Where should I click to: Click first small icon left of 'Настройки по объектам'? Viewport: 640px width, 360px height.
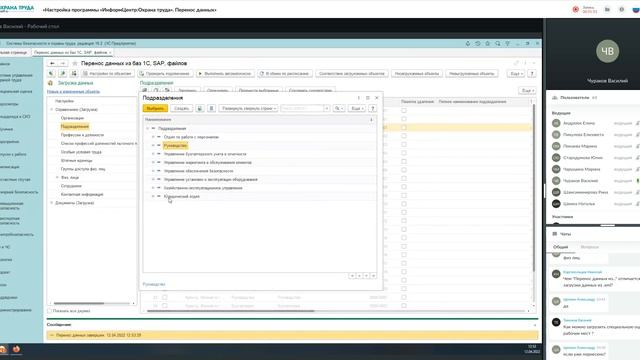click(x=51, y=73)
